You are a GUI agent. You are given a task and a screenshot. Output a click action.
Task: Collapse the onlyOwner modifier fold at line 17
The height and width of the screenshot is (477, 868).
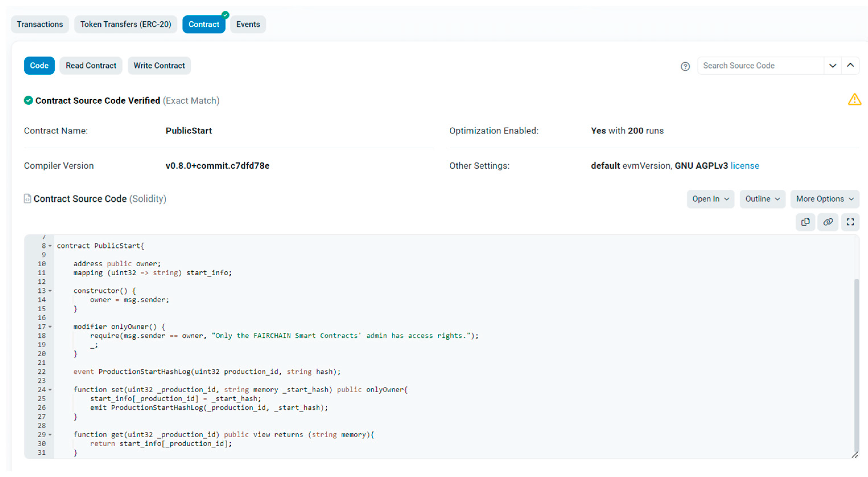click(x=50, y=327)
